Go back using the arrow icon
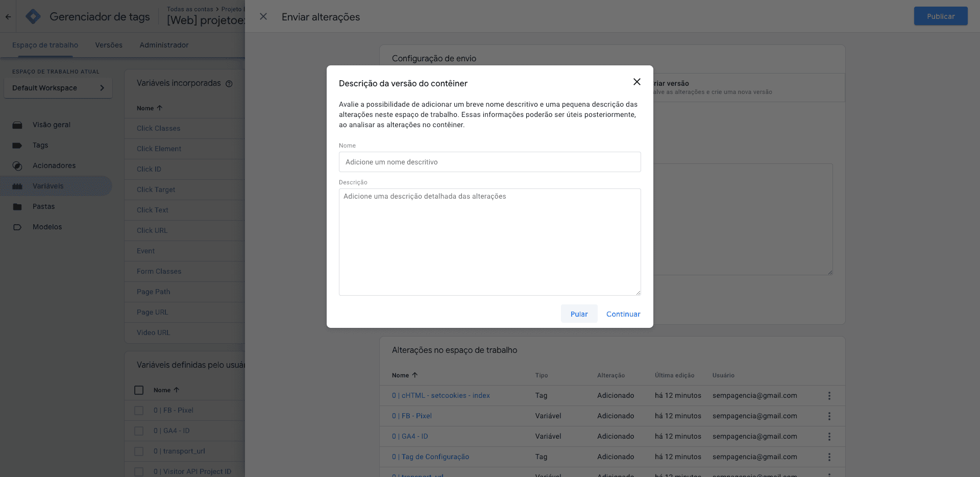The height and width of the screenshot is (477, 980). coord(8,16)
